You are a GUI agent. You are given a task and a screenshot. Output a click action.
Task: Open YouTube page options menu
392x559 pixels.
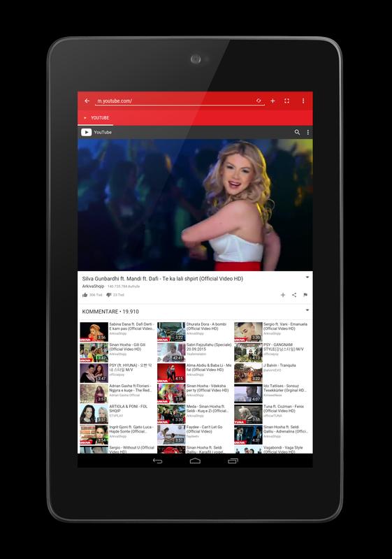308,132
